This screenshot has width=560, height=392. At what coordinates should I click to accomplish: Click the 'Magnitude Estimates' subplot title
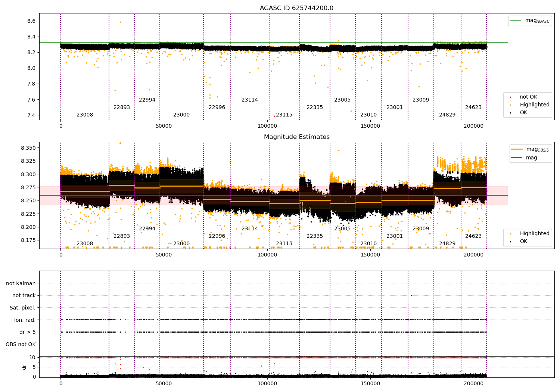click(296, 137)
